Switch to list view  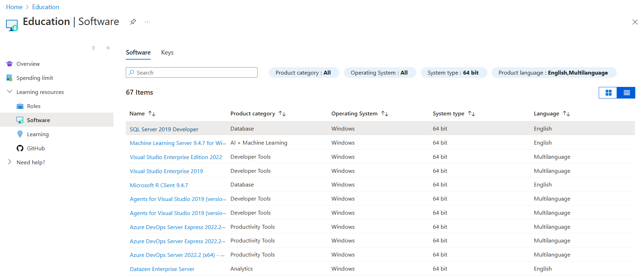(626, 93)
